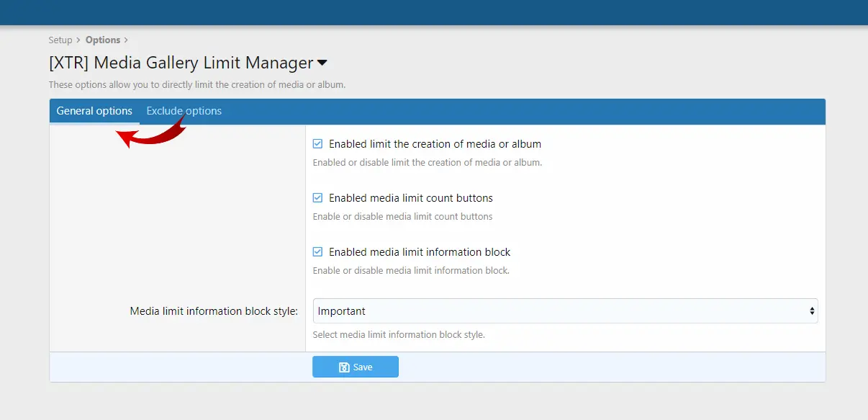The image size is (868, 420).
Task: Click the chevron after the Options breadcrumb
Action: pyautogui.click(x=126, y=40)
